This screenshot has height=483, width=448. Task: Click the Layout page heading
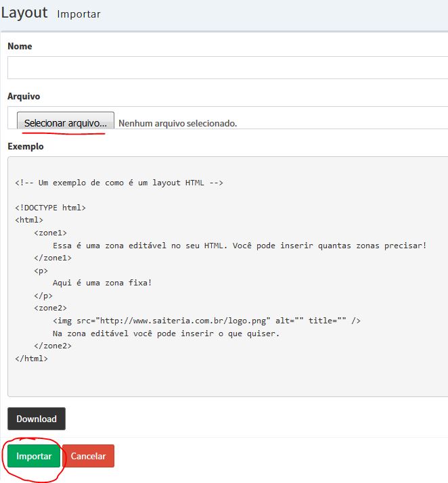click(24, 13)
